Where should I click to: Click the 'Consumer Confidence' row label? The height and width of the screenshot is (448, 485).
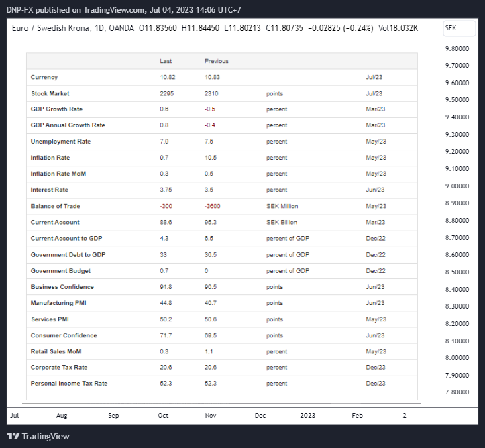coord(64,335)
